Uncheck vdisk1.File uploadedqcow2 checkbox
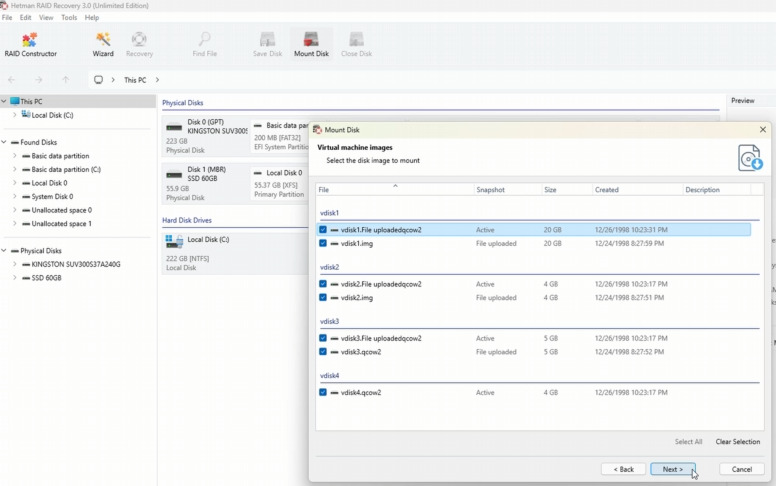 [x=323, y=230]
